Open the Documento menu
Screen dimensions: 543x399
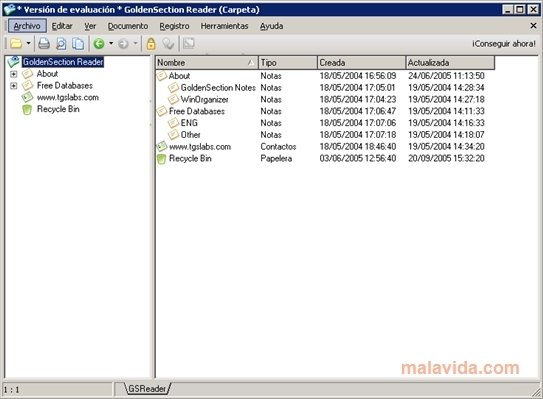click(x=128, y=26)
